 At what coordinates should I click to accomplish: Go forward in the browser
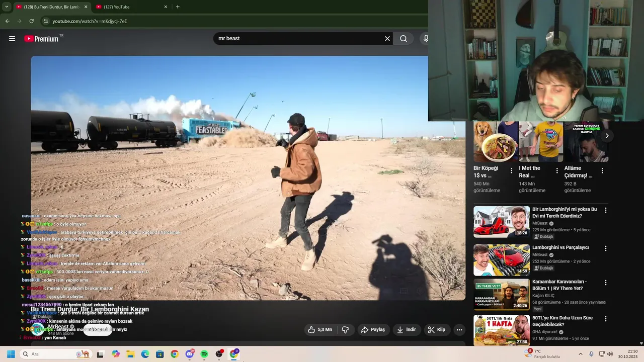19,21
